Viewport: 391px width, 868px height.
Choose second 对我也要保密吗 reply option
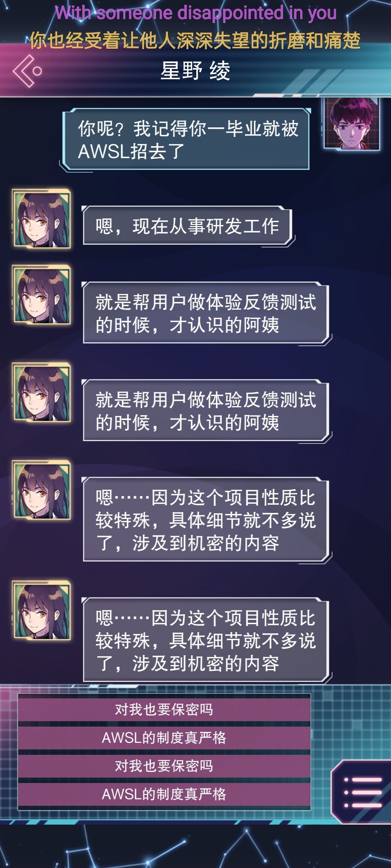coord(164,766)
